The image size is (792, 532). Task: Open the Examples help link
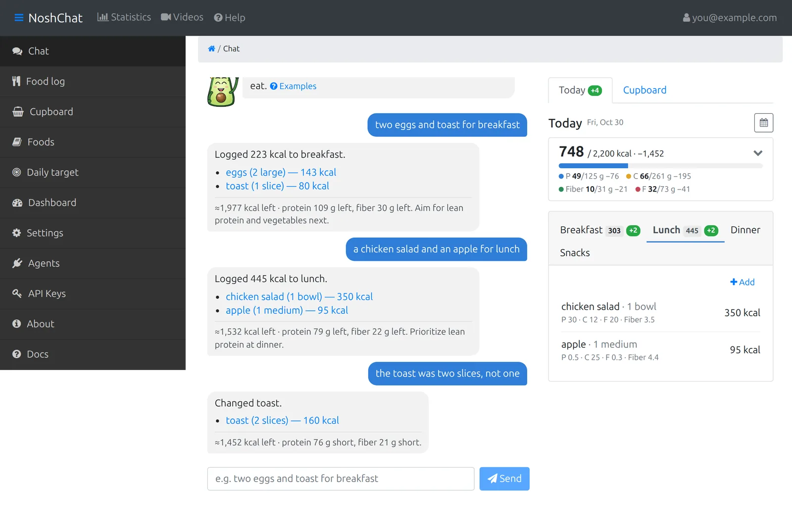pyautogui.click(x=293, y=86)
